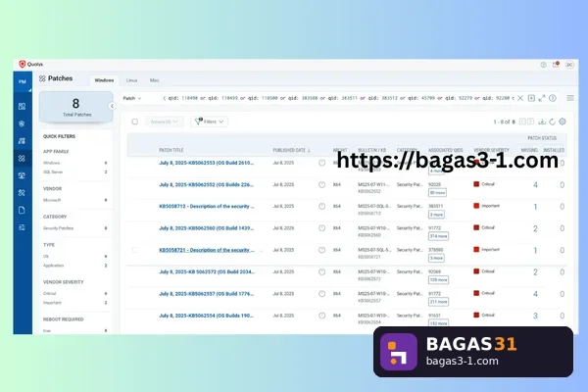
Task: Click the shield icon in the left sidebar
Action: pyautogui.click(x=22, y=123)
